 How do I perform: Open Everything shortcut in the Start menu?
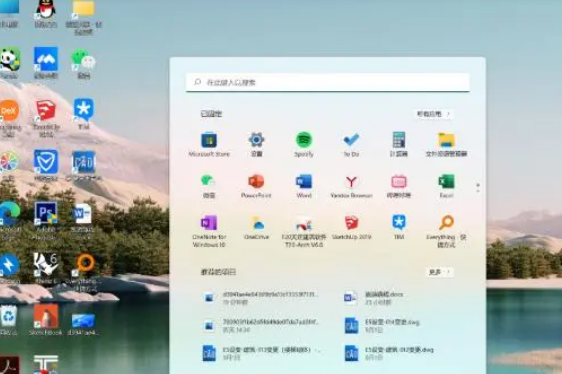click(x=446, y=231)
